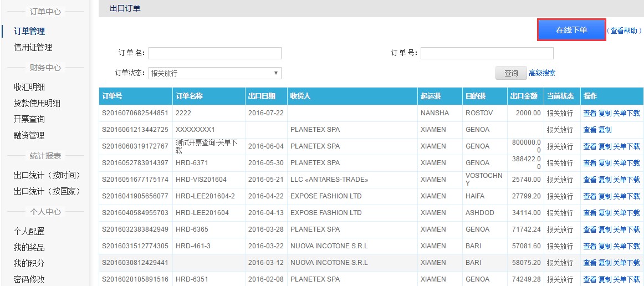
Task: Download customs form for HRD-VIS201604
Action: 626,180
